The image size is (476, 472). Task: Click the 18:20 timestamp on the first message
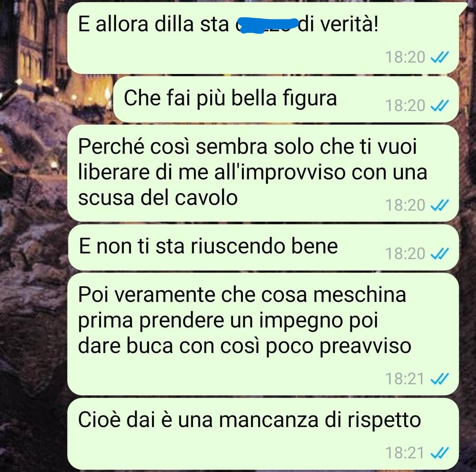[x=405, y=57]
